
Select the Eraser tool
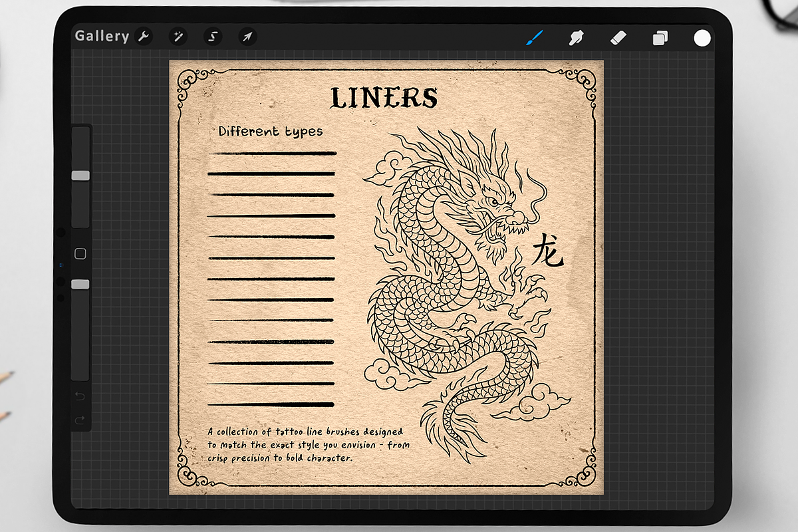pos(618,37)
